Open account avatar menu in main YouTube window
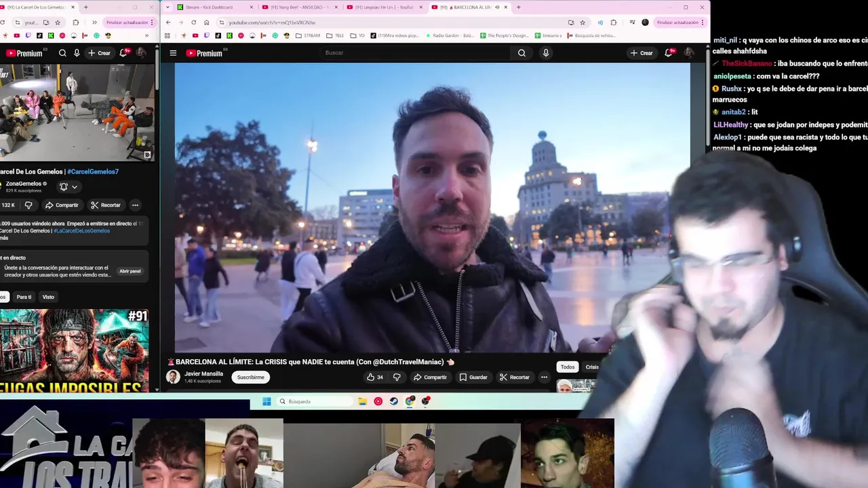This screenshot has height=488, width=868. click(x=688, y=53)
